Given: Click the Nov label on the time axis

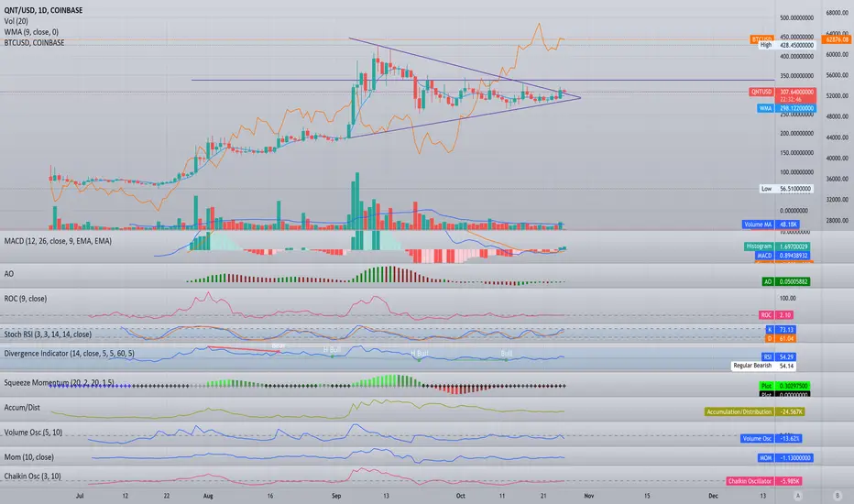Looking at the screenshot, I should [x=589, y=496].
